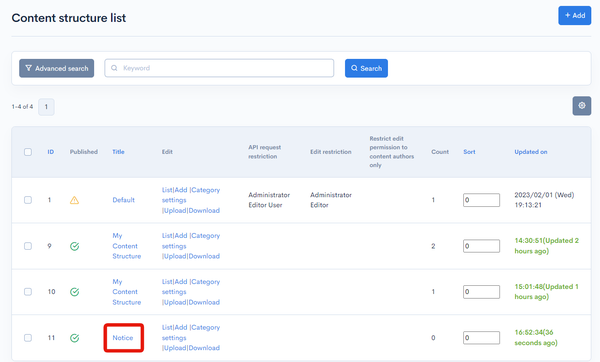Click the Sort column header link
The height and width of the screenshot is (362, 600).
[x=469, y=152]
